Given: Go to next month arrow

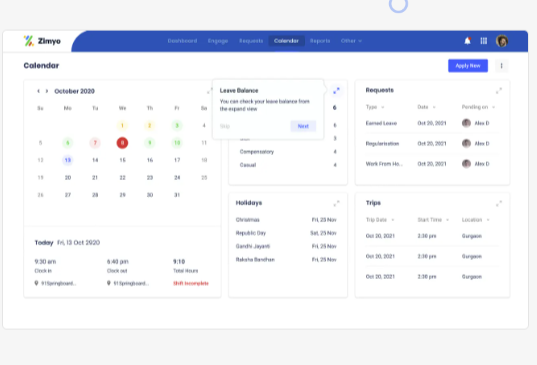Looking at the screenshot, I should point(47,91).
